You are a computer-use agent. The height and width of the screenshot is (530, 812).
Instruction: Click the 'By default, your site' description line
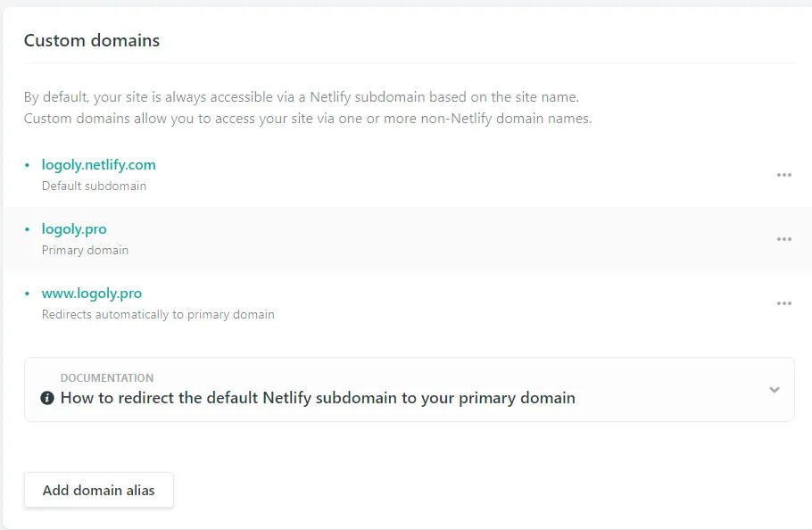pos(307,96)
